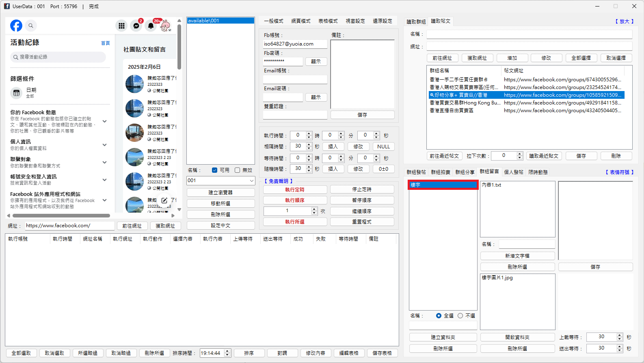Image resolution: width=644 pixels, height=363 pixels.
Task: Open the 首頁 link in activity log
Action: 106,43
